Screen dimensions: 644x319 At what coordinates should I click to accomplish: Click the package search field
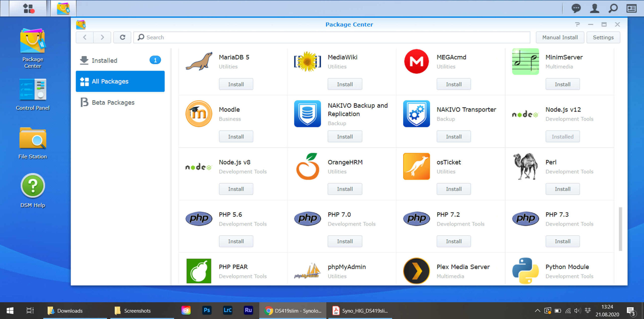(332, 37)
